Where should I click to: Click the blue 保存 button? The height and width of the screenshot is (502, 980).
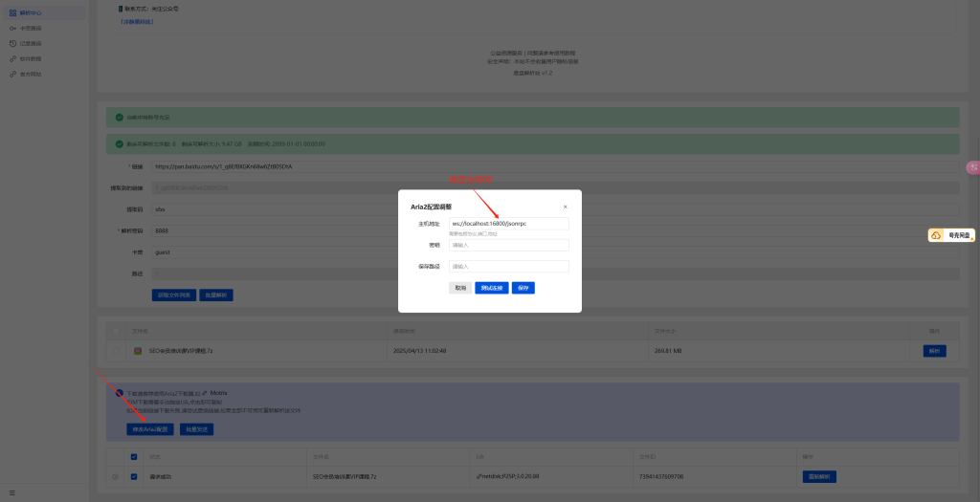coord(523,288)
